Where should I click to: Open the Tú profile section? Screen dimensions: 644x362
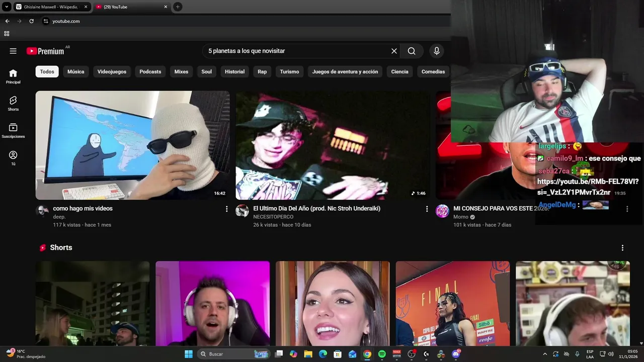(x=13, y=158)
